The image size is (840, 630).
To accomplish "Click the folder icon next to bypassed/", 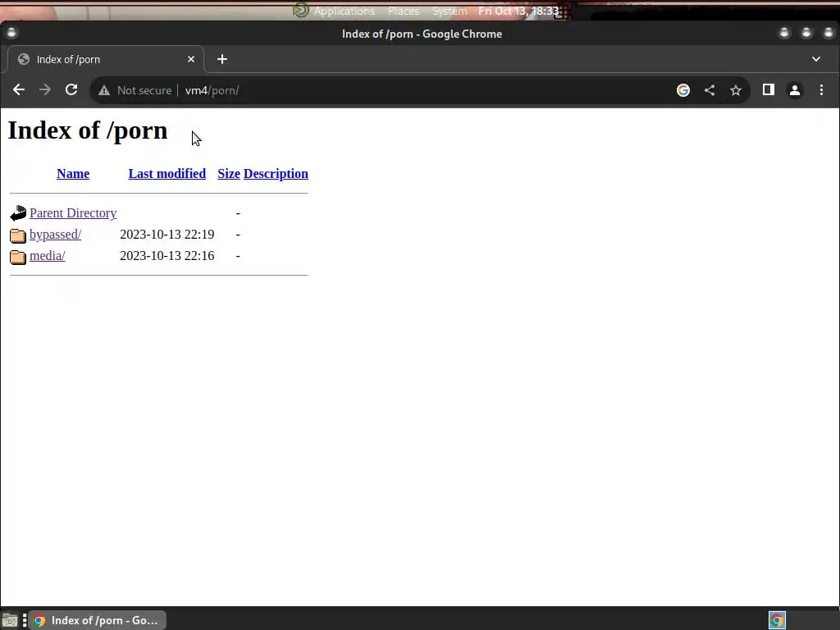I will pos(18,235).
